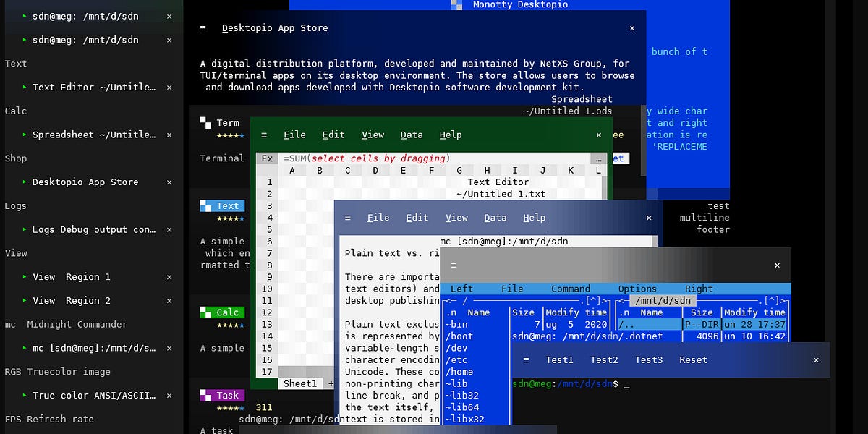
Task: Open the Spreadsheet window's hamburger menu
Action: pos(265,135)
